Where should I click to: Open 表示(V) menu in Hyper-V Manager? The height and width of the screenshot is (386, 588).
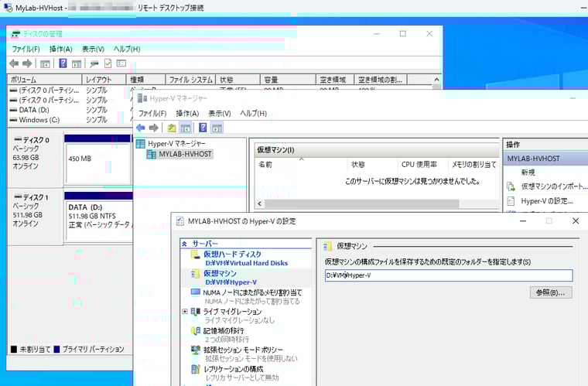pyautogui.click(x=220, y=113)
